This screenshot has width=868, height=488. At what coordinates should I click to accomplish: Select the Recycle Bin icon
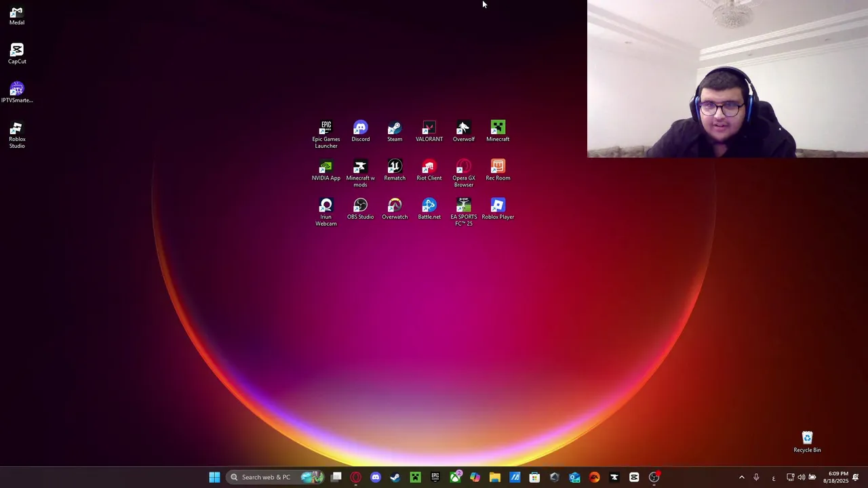pyautogui.click(x=807, y=442)
